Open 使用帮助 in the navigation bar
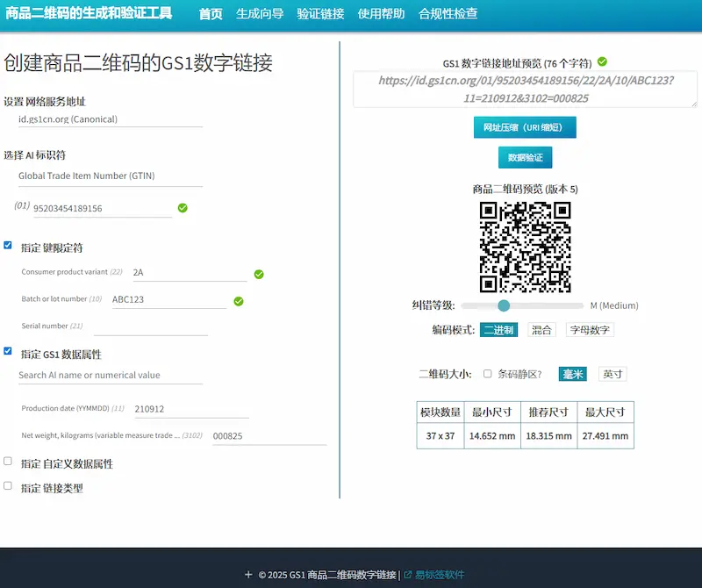The width and height of the screenshot is (702, 588). tap(381, 14)
